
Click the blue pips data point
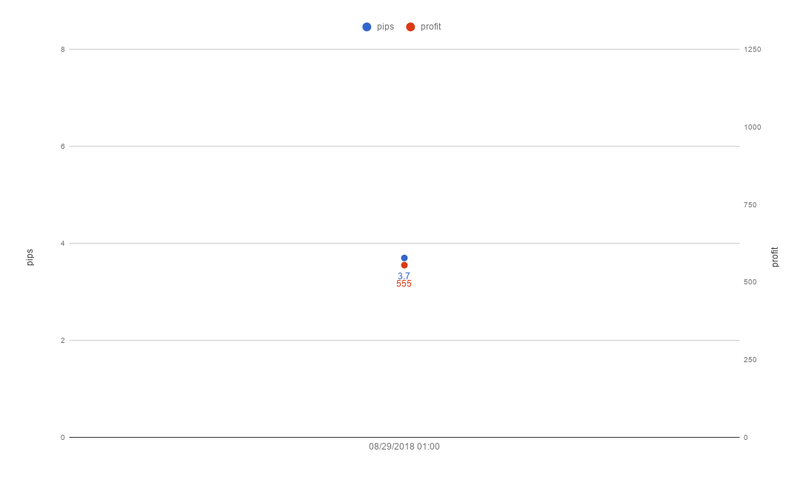pyautogui.click(x=404, y=258)
